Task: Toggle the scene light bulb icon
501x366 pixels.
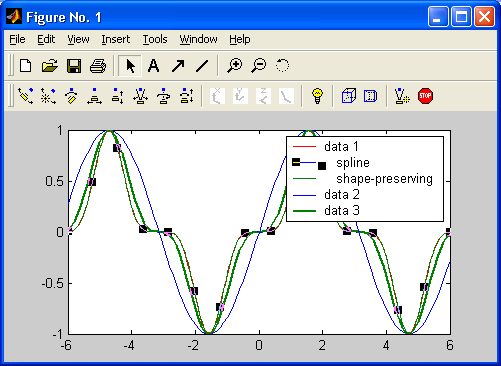Action: pyautogui.click(x=317, y=96)
